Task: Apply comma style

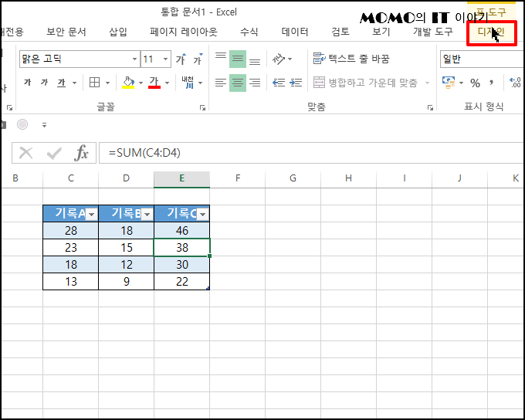Action: [x=492, y=83]
